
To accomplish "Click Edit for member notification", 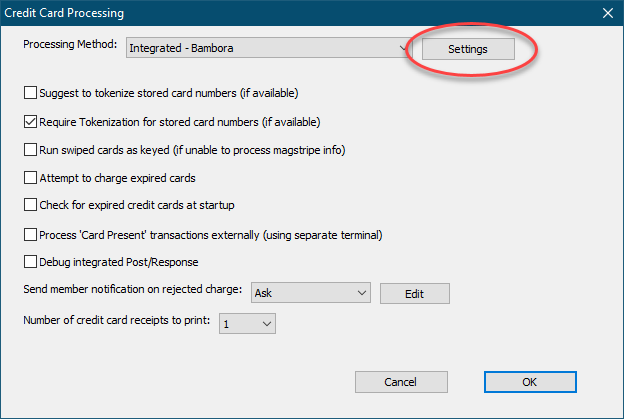I will coord(414,293).
